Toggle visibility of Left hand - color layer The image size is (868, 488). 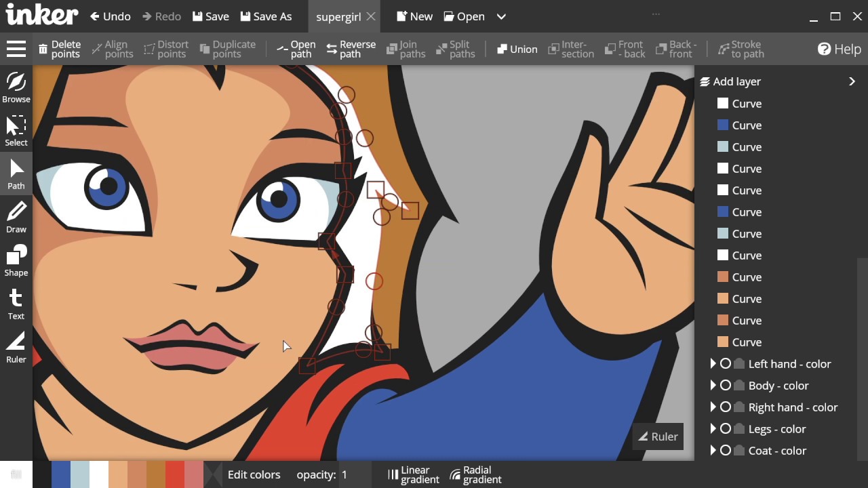pyautogui.click(x=726, y=364)
